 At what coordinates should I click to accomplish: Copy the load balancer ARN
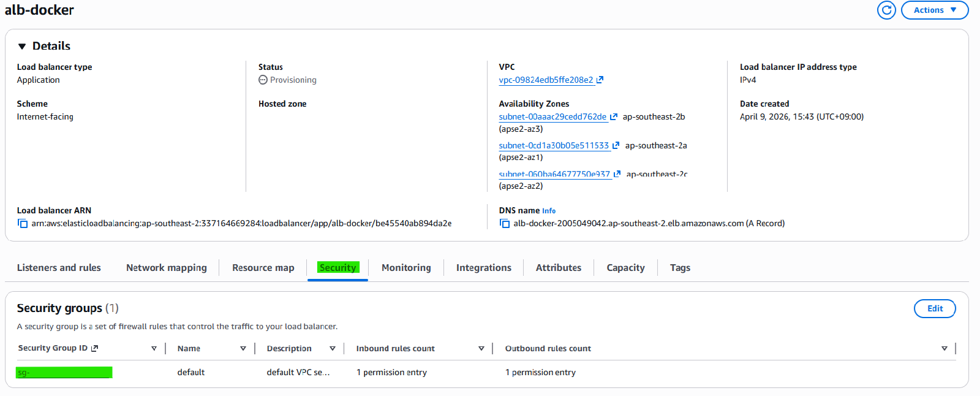coord(23,224)
